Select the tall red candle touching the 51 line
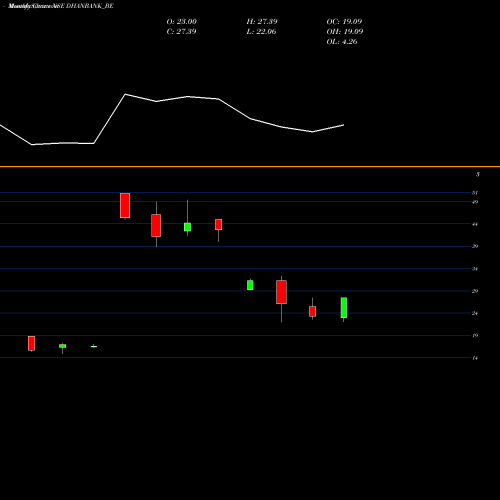 pos(125,206)
